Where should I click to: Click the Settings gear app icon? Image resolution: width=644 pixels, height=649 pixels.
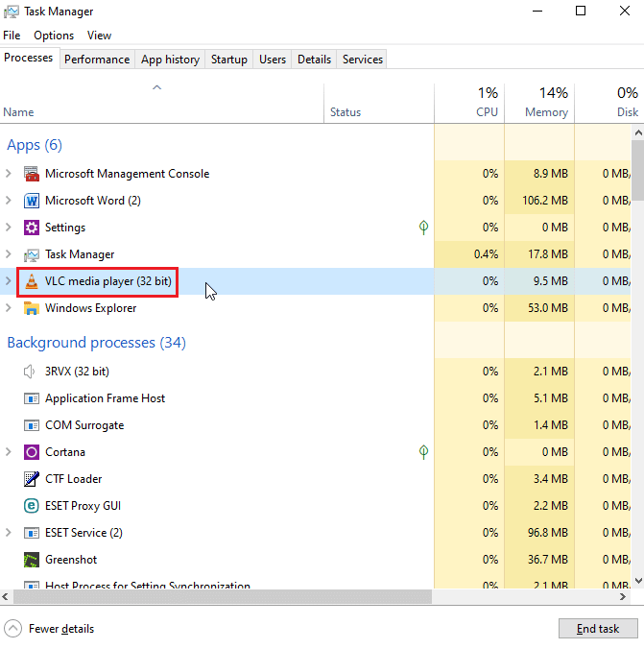coord(32,228)
